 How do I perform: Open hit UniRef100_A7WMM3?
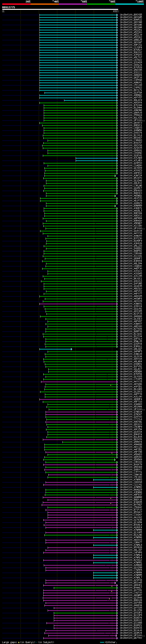click(131, 480)
